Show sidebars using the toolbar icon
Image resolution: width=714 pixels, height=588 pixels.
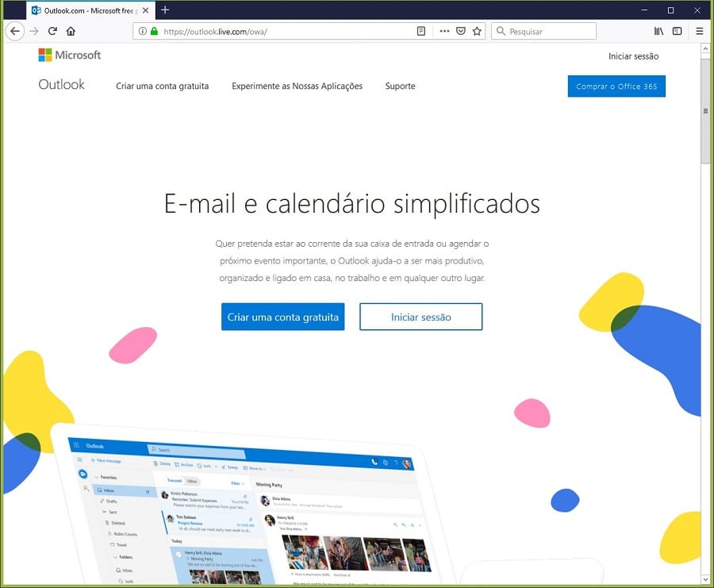[x=677, y=31]
